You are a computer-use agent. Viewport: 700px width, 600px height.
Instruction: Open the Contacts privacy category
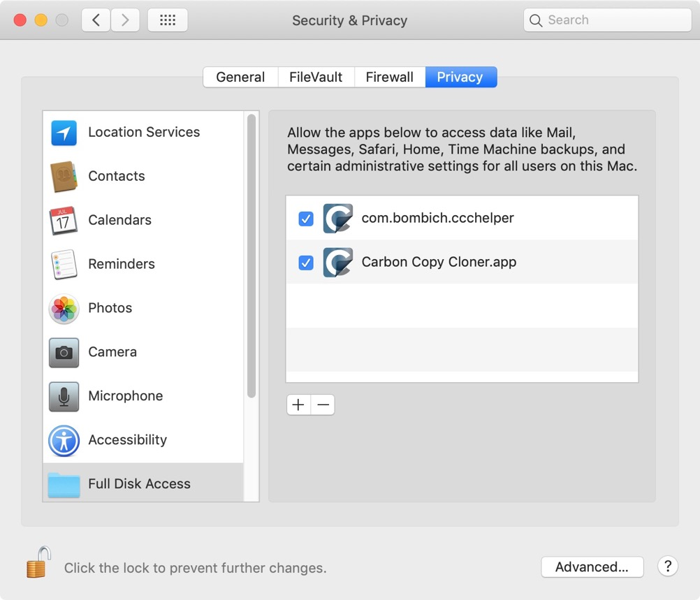64,176
